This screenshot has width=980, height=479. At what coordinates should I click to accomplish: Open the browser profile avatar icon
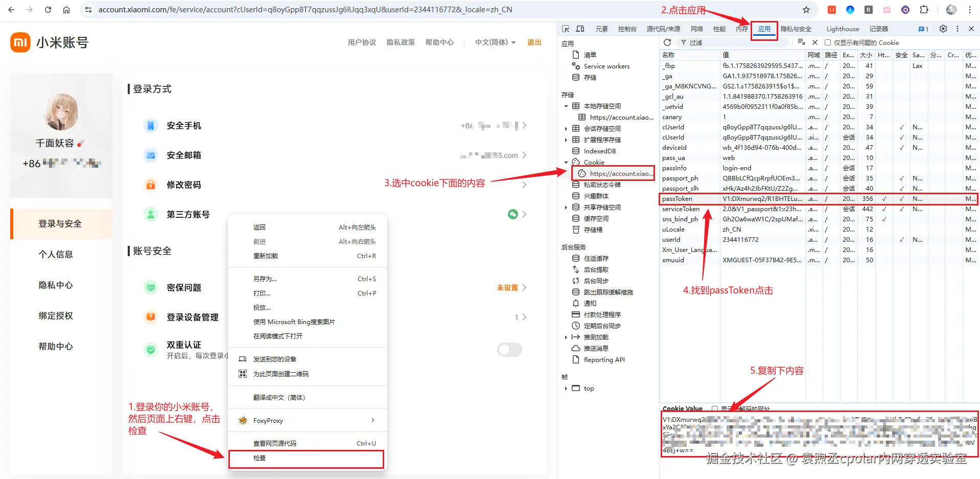tap(951, 10)
